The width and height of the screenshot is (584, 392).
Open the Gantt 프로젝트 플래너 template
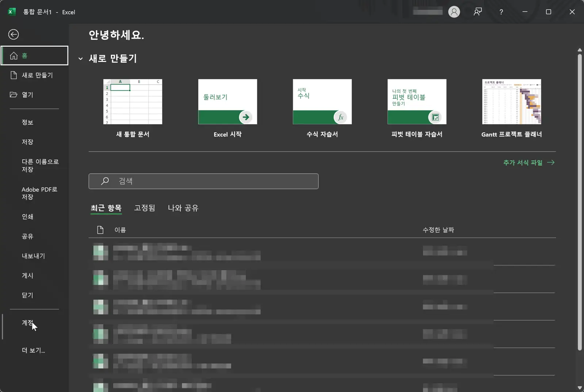click(x=512, y=109)
